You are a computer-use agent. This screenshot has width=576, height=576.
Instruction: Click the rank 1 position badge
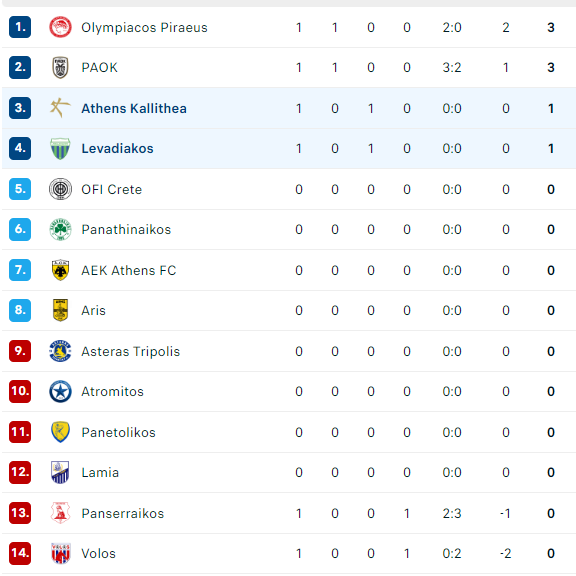[x=20, y=27]
